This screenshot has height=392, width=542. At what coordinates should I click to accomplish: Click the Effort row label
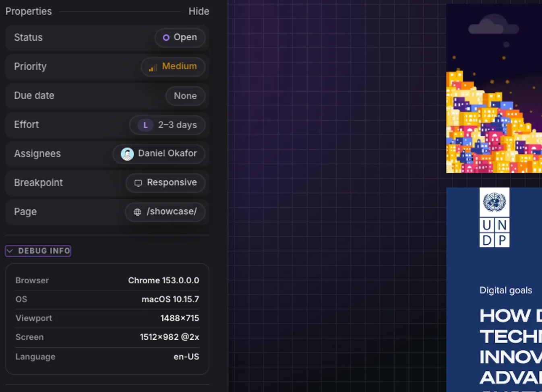(x=27, y=125)
